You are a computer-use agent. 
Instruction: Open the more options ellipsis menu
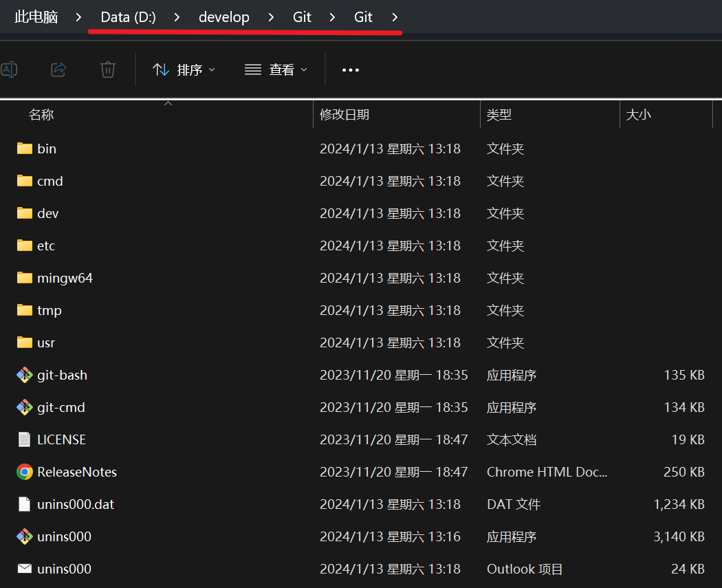point(351,70)
